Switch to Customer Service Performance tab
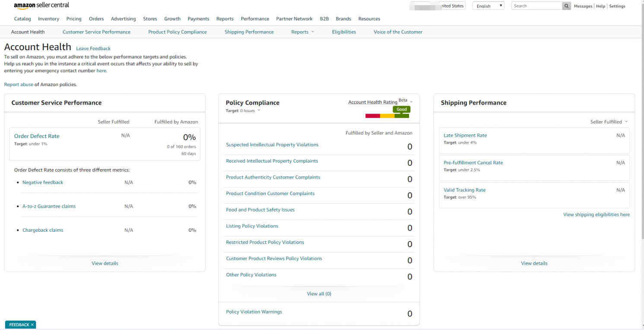 click(x=96, y=32)
